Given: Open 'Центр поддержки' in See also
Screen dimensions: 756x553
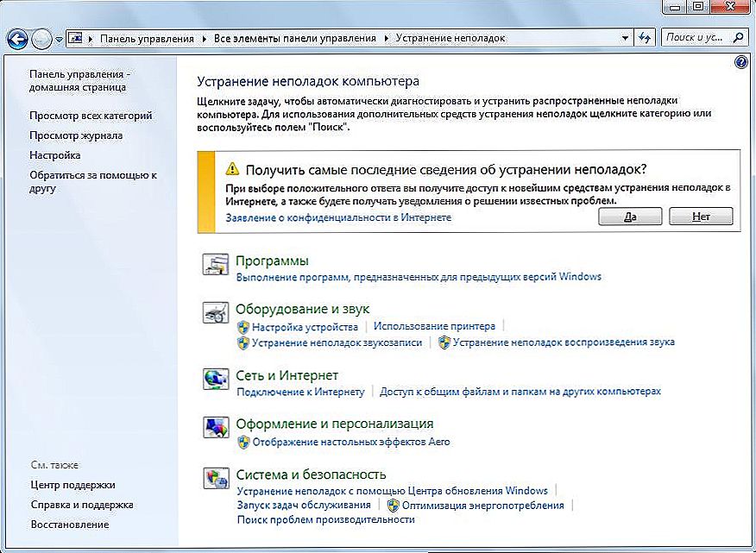Looking at the screenshot, I should click(x=72, y=485).
